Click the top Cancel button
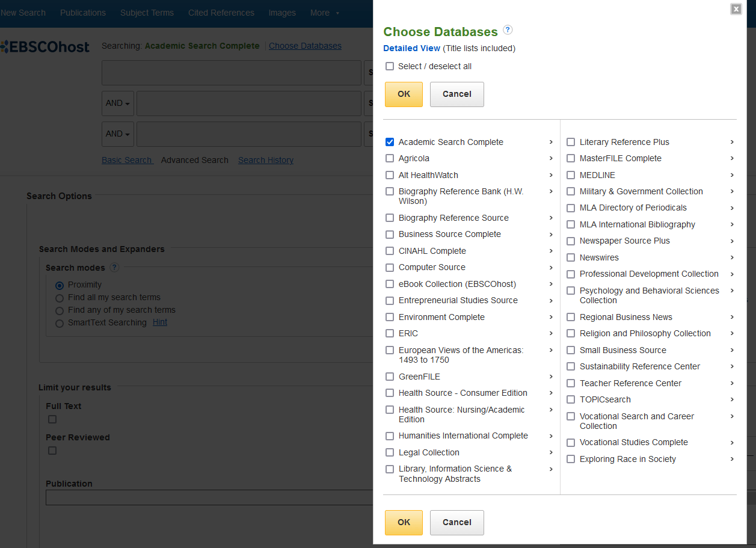Viewport: 756px width, 548px height. pyautogui.click(x=457, y=94)
